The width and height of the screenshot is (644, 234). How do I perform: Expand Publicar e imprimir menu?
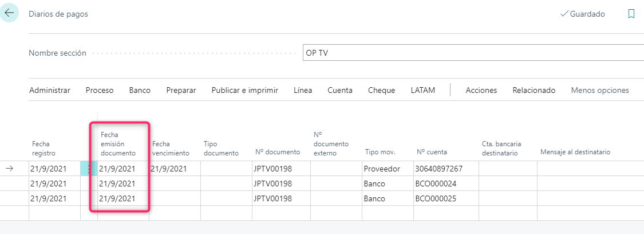[x=245, y=91]
